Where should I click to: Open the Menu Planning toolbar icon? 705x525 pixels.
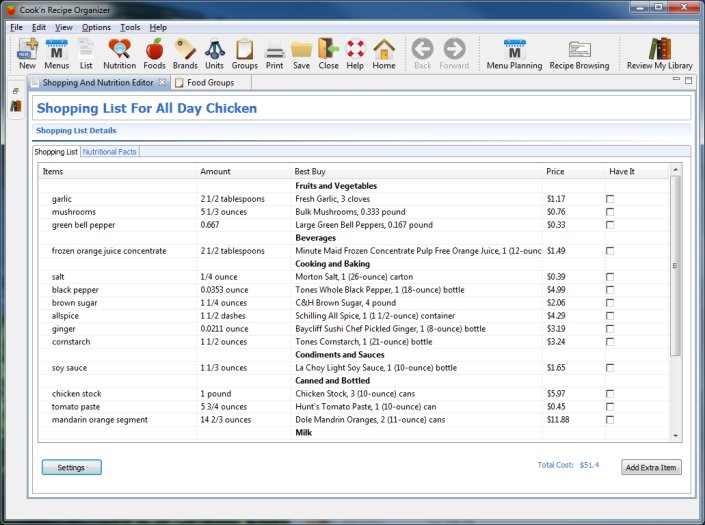tap(514, 53)
